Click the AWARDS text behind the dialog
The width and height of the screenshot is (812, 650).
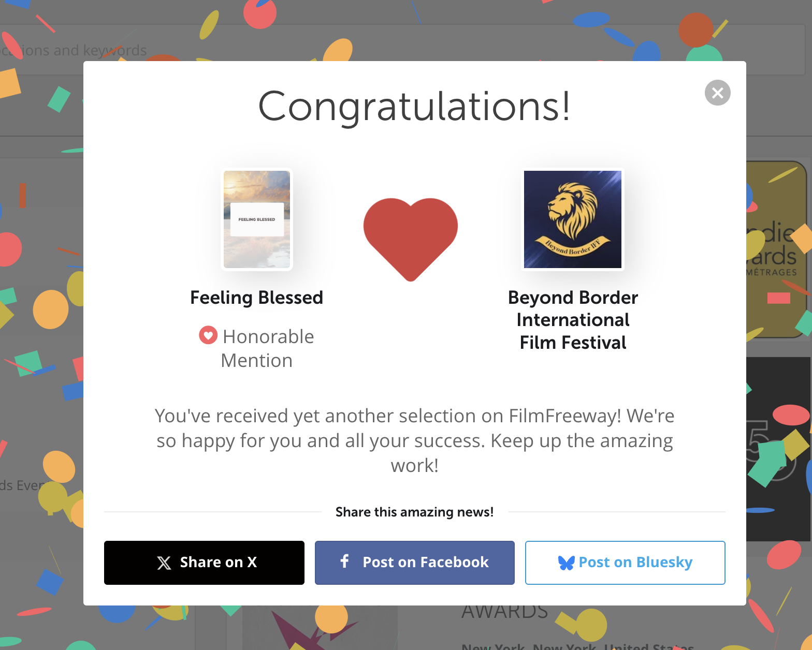[504, 612]
